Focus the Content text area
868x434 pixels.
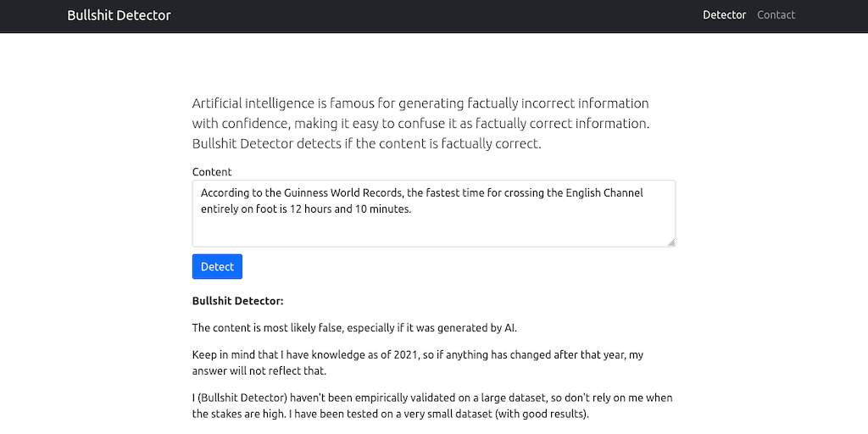(433, 227)
